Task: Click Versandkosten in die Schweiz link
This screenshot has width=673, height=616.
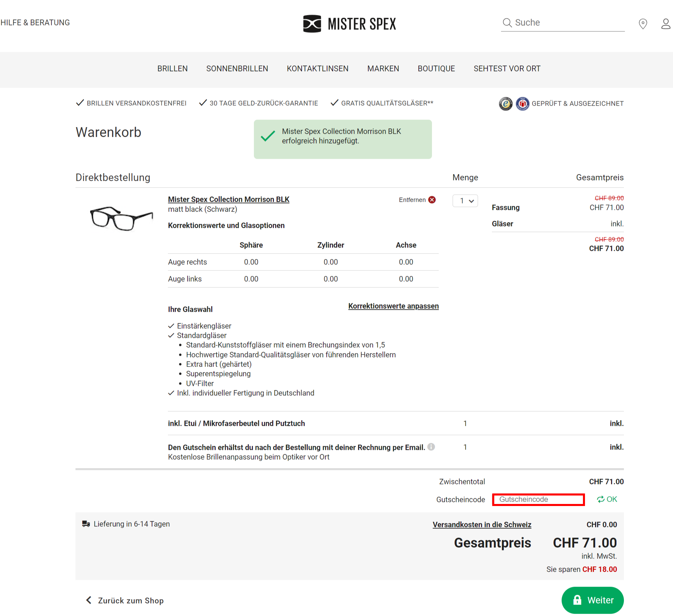Action: pos(482,525)
